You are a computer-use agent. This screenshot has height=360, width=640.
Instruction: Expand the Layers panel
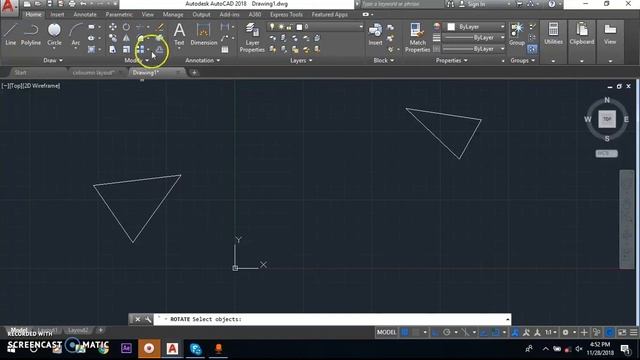click(301, 60)
